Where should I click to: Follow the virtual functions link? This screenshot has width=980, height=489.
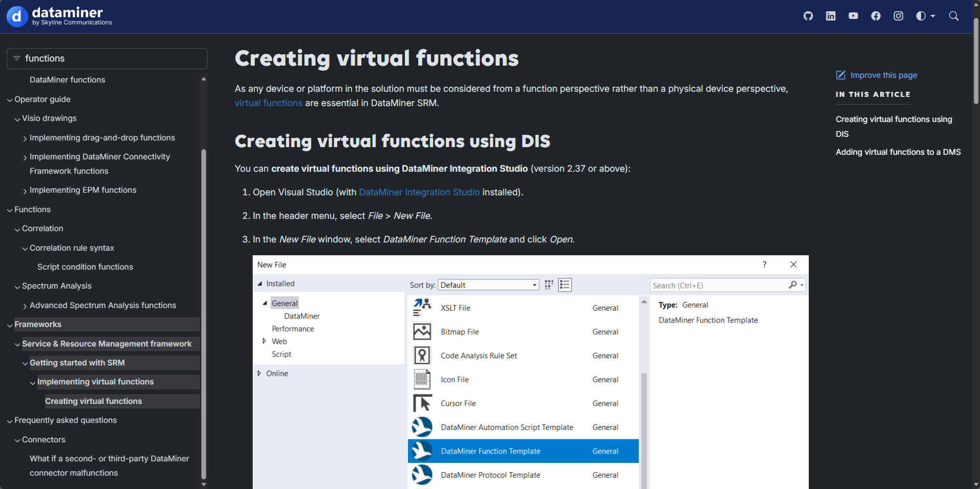click(268, 103)
